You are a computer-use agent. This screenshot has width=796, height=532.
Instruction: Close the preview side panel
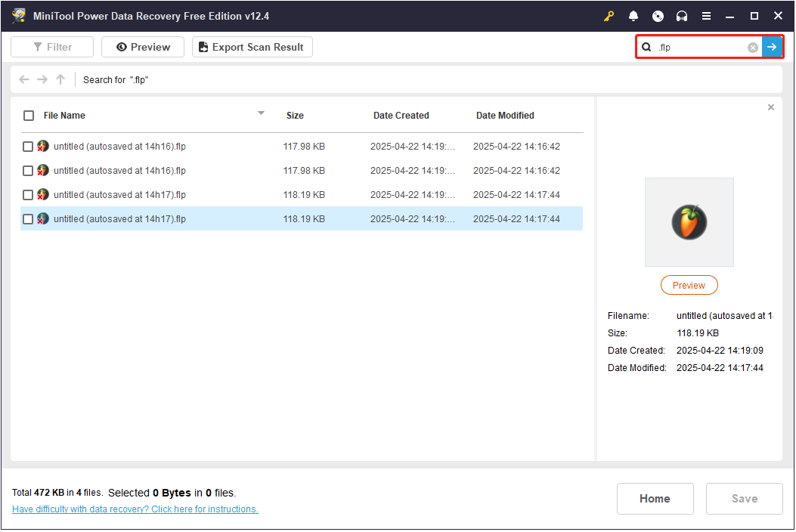[771, 107]
